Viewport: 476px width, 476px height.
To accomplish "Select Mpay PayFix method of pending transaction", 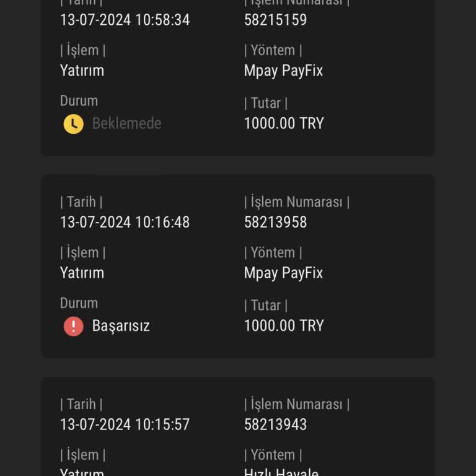I will (x=283, y=71).
